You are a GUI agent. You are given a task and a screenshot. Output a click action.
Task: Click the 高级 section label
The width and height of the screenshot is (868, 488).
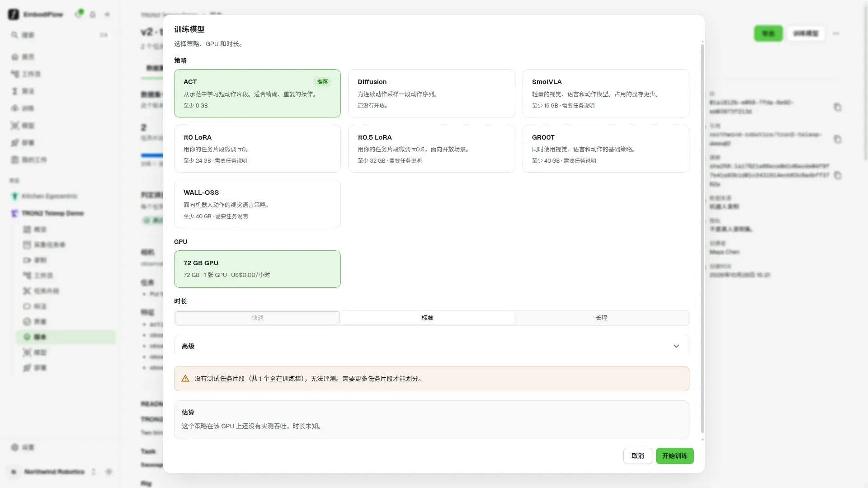188,346
